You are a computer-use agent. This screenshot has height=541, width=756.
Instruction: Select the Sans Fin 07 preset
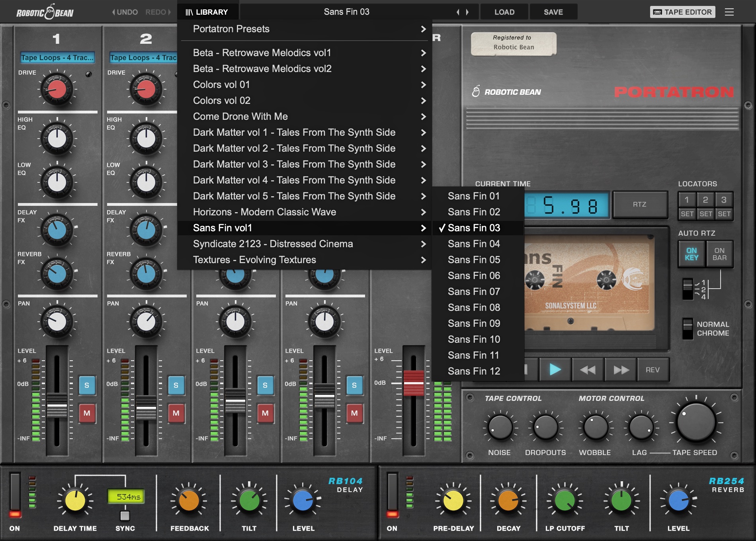tap(474, 292)
